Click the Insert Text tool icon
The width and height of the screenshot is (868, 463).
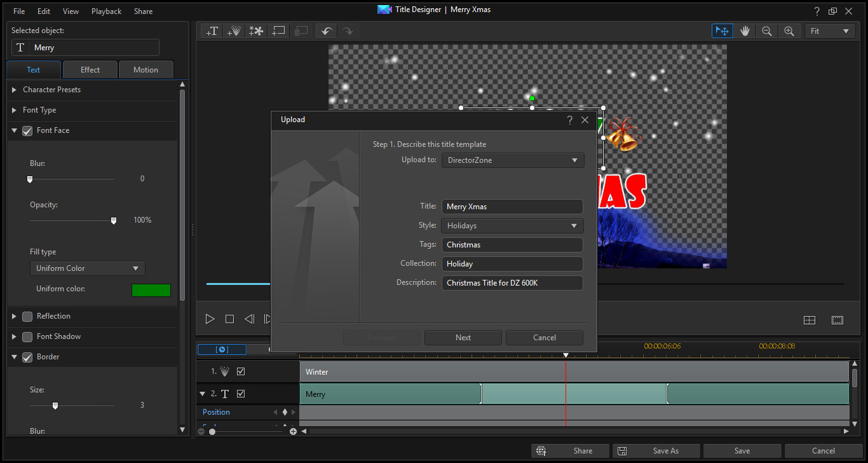click(x=212, y=31)
